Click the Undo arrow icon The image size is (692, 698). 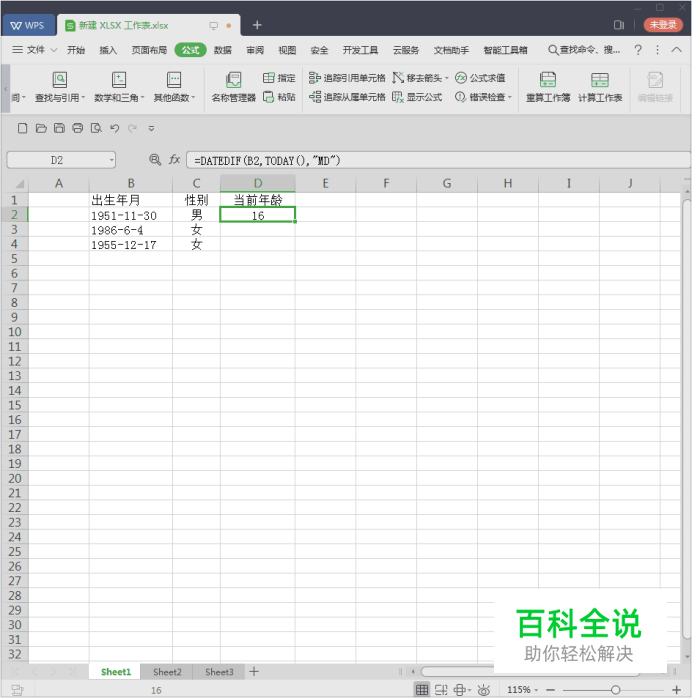[x=114, y=128]
